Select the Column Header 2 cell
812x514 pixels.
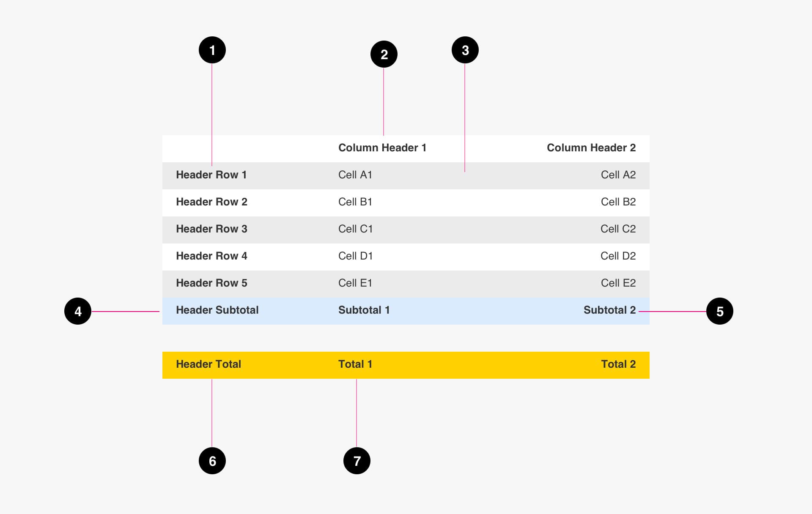coord(591,148)
